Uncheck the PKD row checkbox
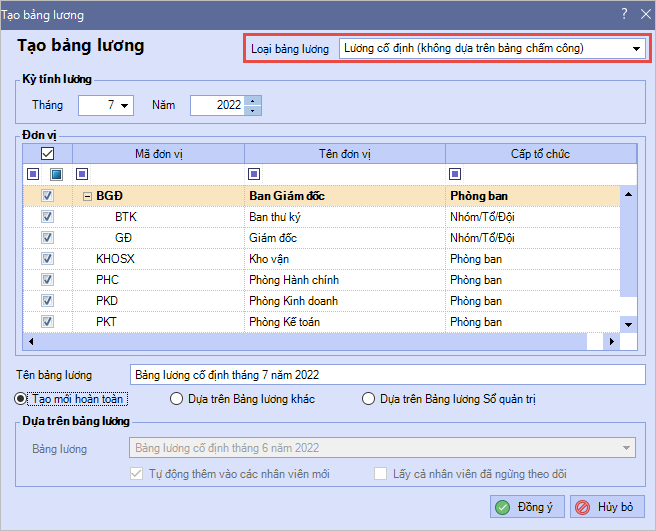This screenshot has height=531, width=656. [x=47, y=300]
